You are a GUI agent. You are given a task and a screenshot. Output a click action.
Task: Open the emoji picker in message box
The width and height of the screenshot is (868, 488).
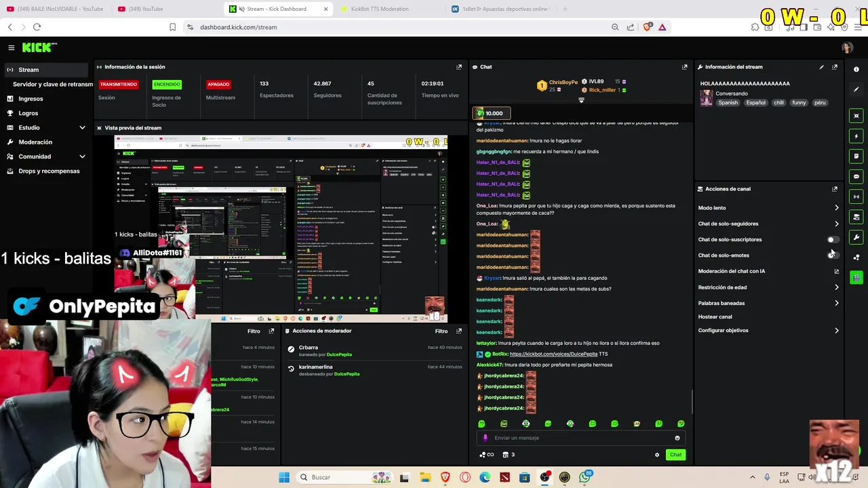click(677, 438)
